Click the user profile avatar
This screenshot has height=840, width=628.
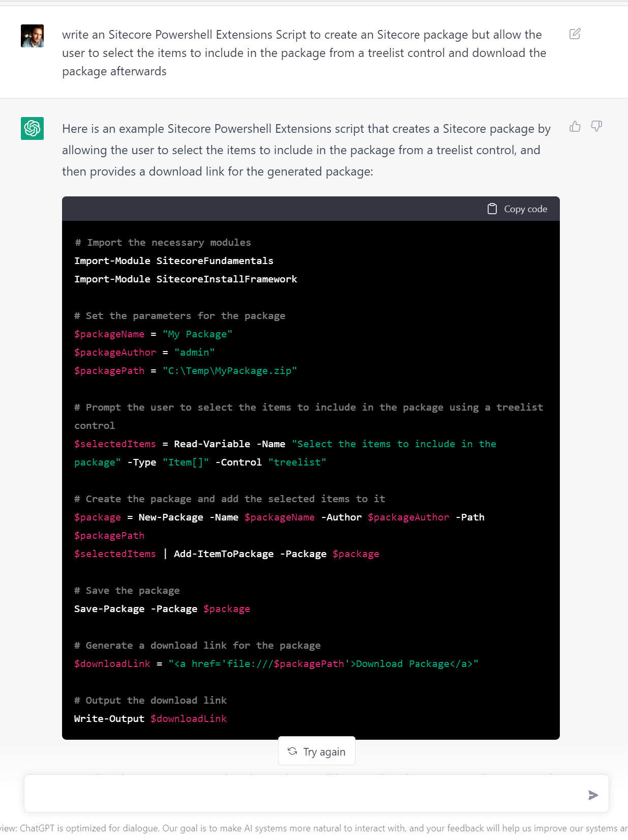[x=32, y=36]
